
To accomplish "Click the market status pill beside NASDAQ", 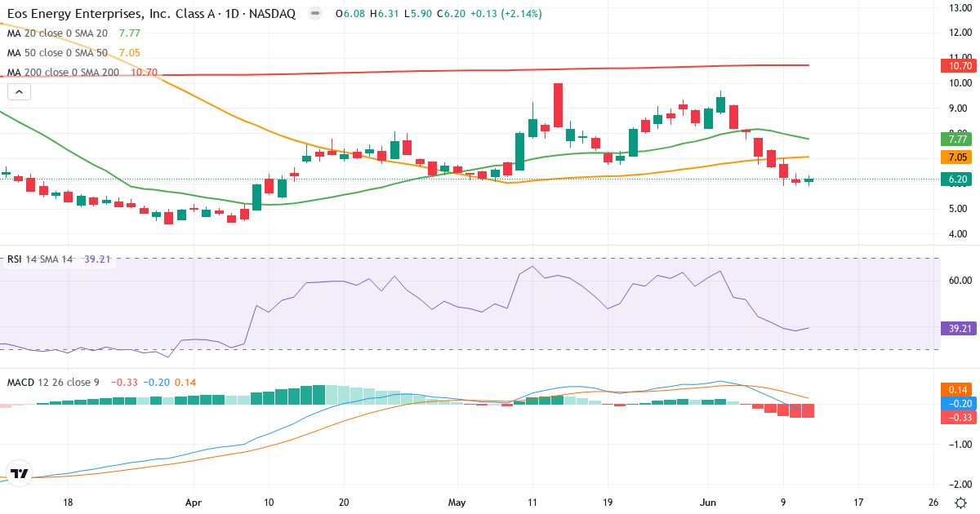I will click(x=316, y=14).
